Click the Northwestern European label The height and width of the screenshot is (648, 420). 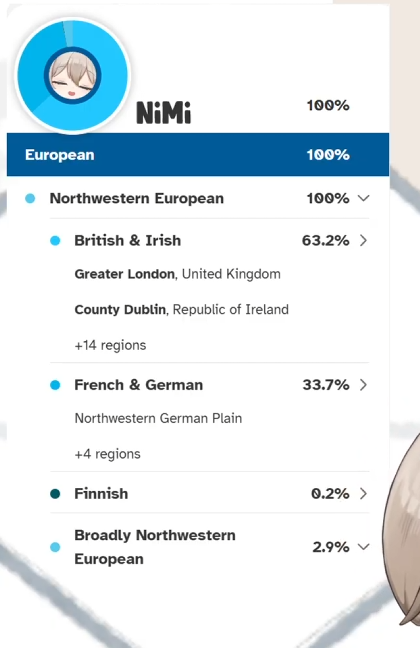coord(137,198)
